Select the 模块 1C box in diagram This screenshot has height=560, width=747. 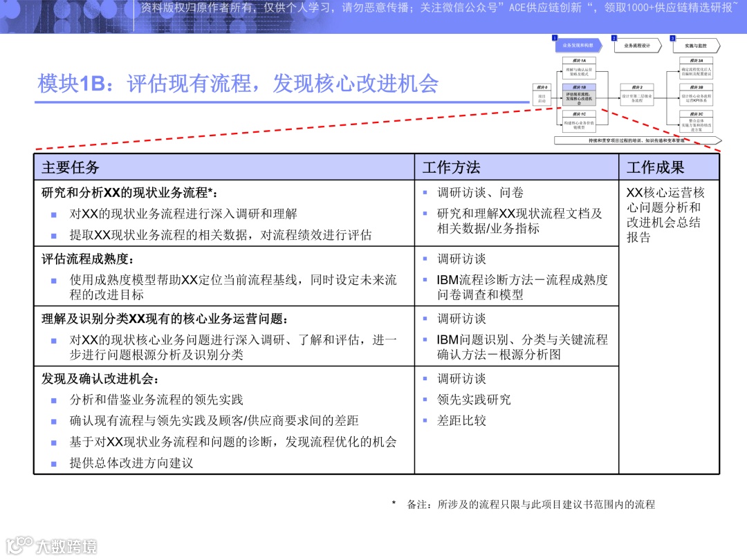coord(579,122)
